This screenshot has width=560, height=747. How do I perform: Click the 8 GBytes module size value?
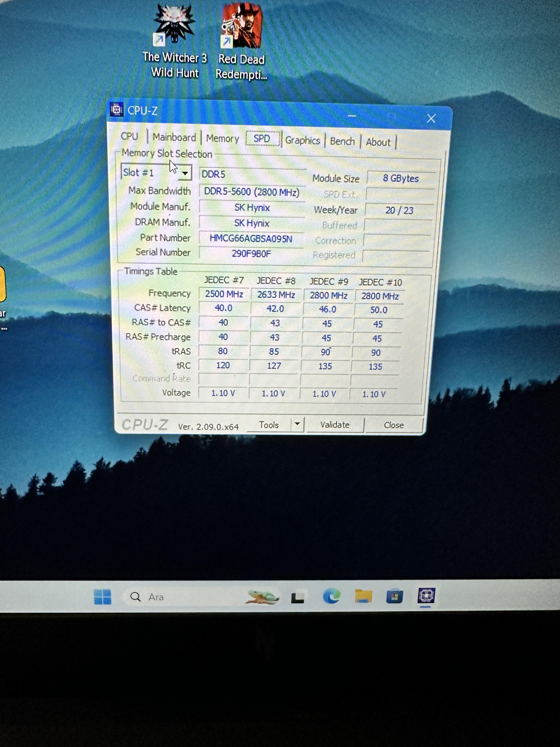pyautogui.click(x=401, y=178)
